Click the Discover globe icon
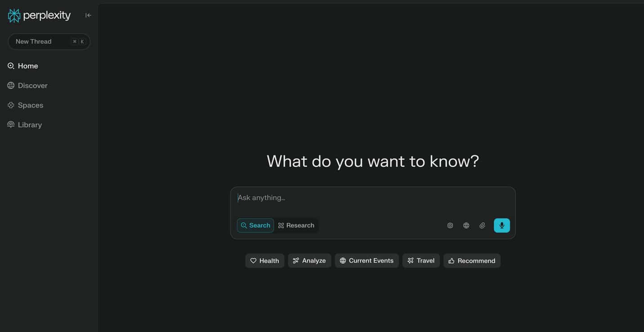 click(11, 85)
